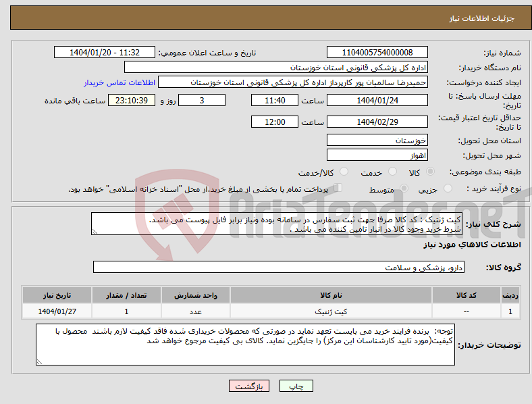Select the خدمت radio button
This screenshot has height=404, width=532.
392,172
